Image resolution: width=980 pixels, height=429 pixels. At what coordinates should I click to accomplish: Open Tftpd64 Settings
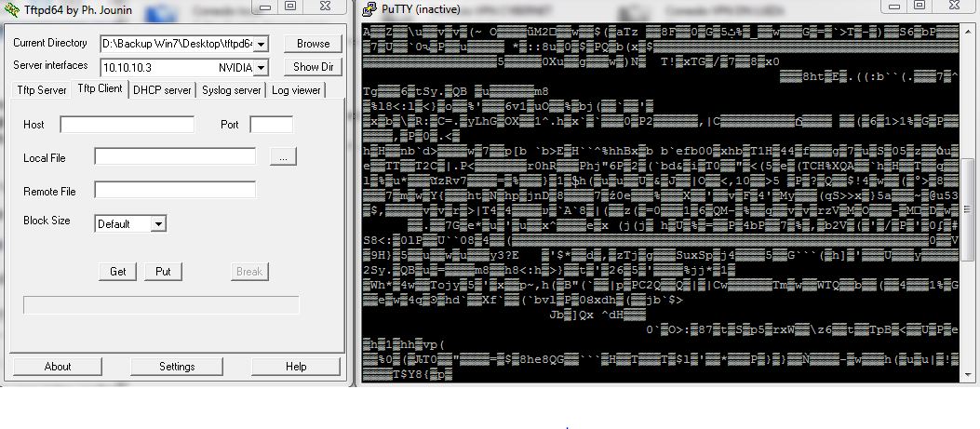coord(177,367)
